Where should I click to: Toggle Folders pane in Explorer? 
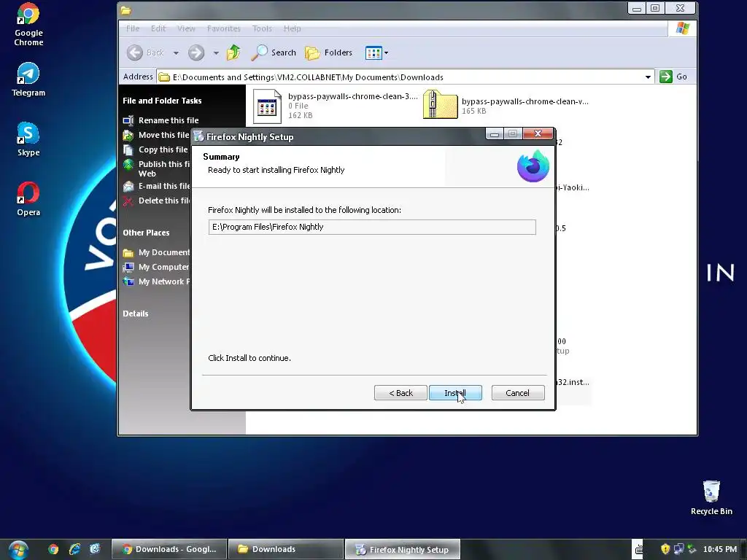coord(329,52)
